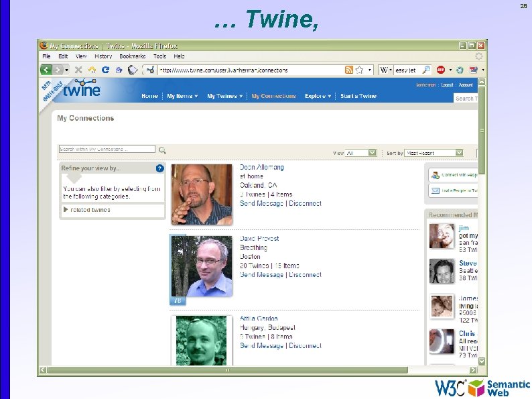
Task: Click the horizontal scrollbar right arrow
Action: click(x=473, y=369)
